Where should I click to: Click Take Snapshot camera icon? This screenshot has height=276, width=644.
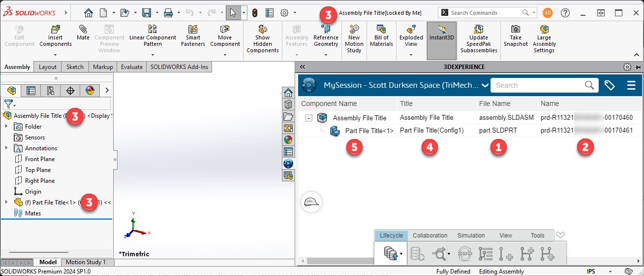516,36
